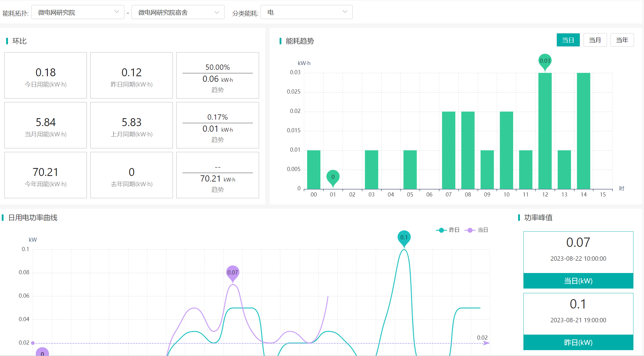Screen dimensions: 644x356
Task: Expand the 微电网研究院宿舍 dropdown
Action: point(178,12)
